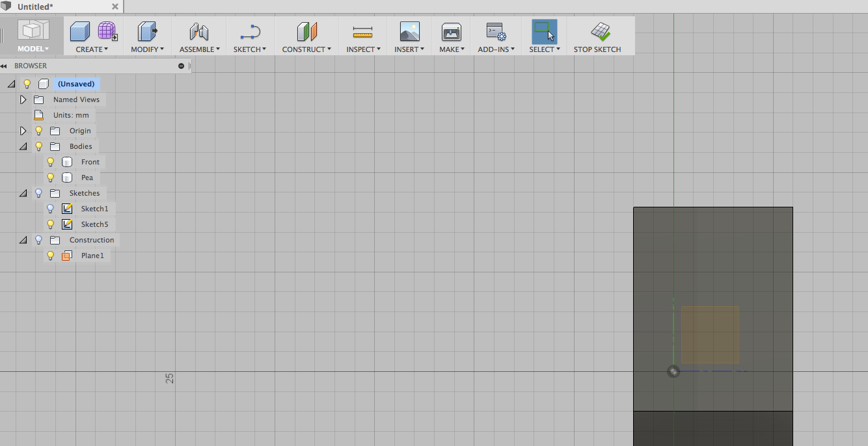Click the Inspect measure icon
Screen dimensions: 868x446
(x=362, y=31)
